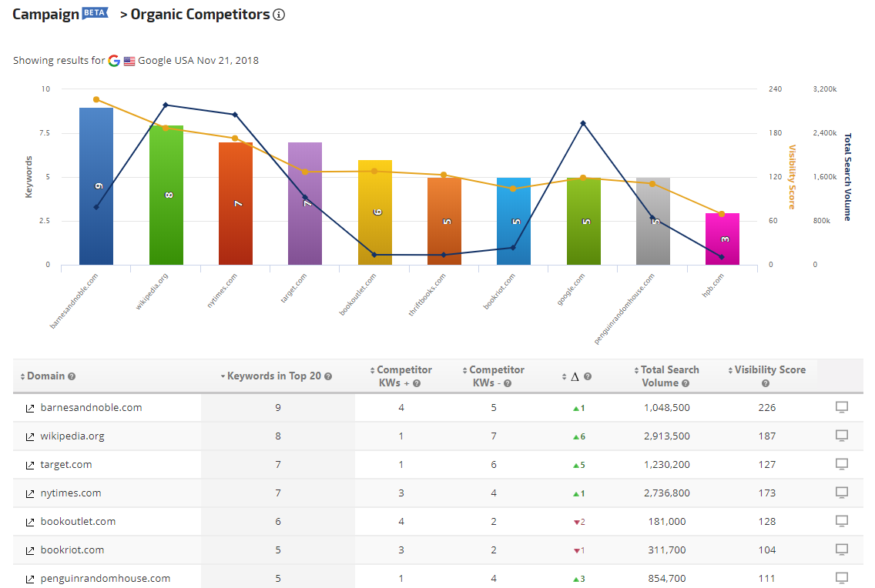This screenshot has height=588, width=875.
Task: Click the Campaign breadcrumb link
Action: coord(45,15)
